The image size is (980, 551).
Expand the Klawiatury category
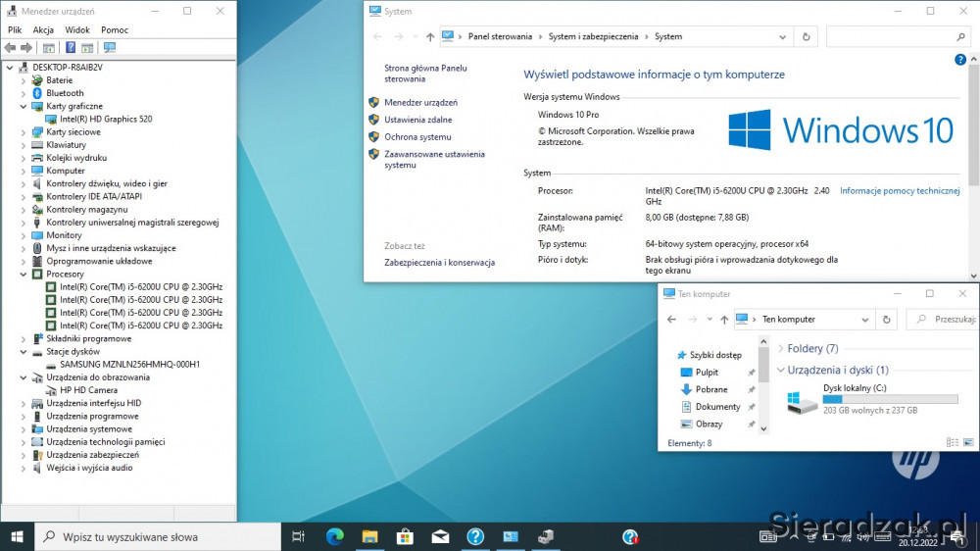click(24, 145)
